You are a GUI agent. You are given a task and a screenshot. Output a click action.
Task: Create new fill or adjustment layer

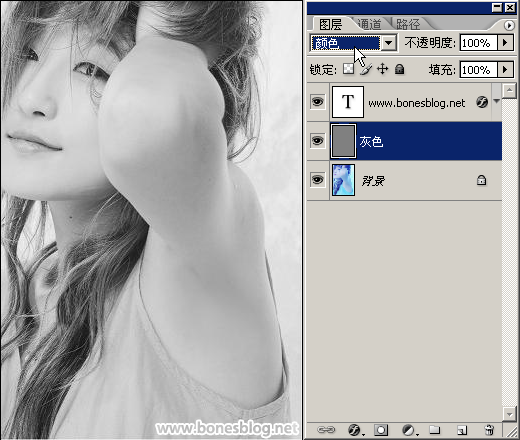point(409,430)
